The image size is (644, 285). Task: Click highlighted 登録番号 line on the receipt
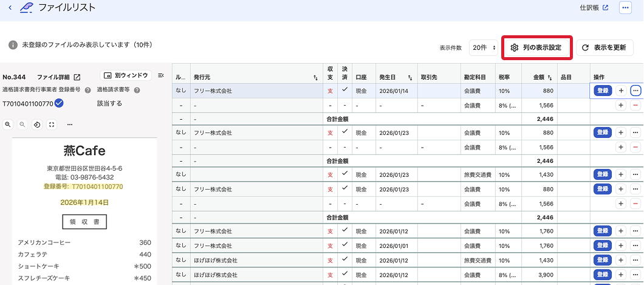click(83, 187)
